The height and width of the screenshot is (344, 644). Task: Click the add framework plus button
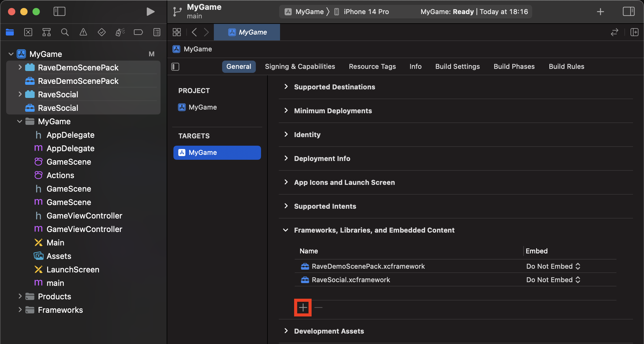pyautogui.click(x=303, y=308)
